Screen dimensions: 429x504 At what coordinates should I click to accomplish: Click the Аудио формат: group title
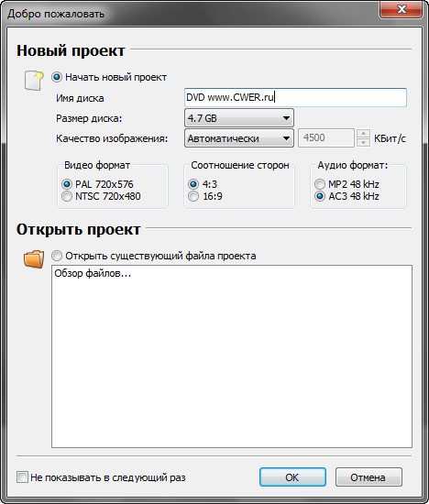point(353,165)
